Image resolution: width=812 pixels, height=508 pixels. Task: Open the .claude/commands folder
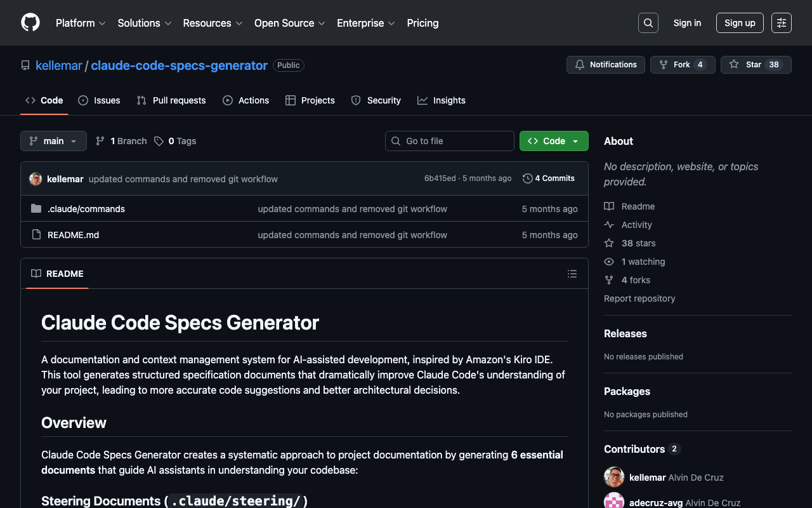86,209
